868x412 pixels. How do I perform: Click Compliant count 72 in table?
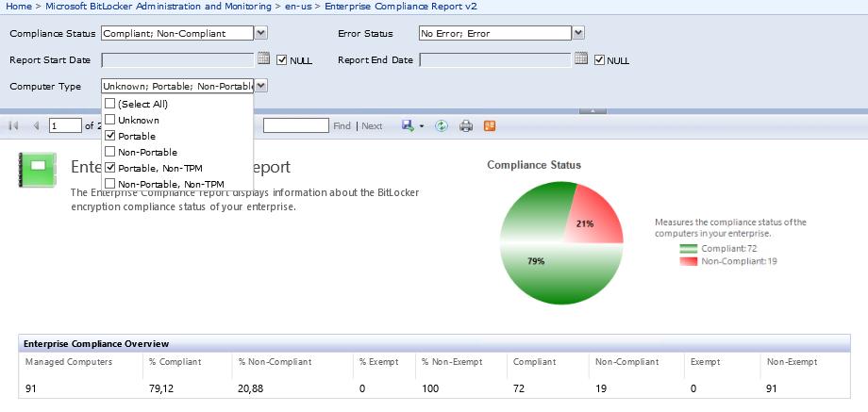pos(519,388)
